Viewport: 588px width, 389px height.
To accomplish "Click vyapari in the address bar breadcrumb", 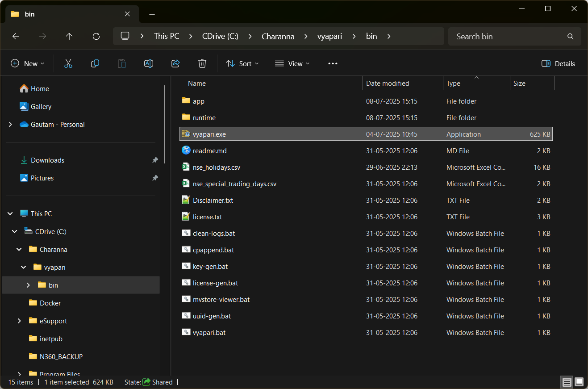I will click(x=329, y=36).
